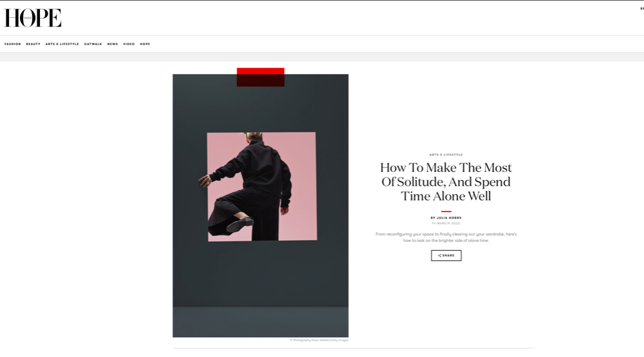Screen dimensions: 644x357
Task: Click the HOPE Vogue logo
Action: tap(33, 18)
